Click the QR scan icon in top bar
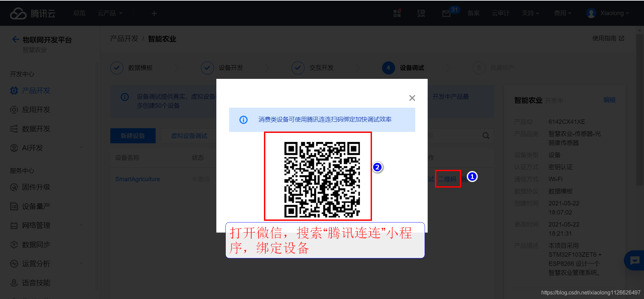 point(421,13)
